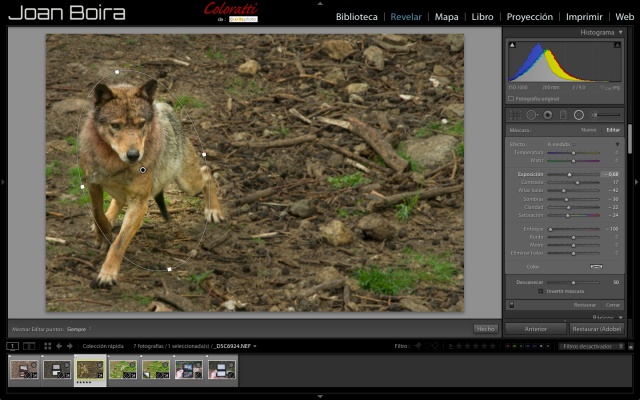Screen dimensions: 640x400
Task: Open the Mapa module
Action: (446, 17)
